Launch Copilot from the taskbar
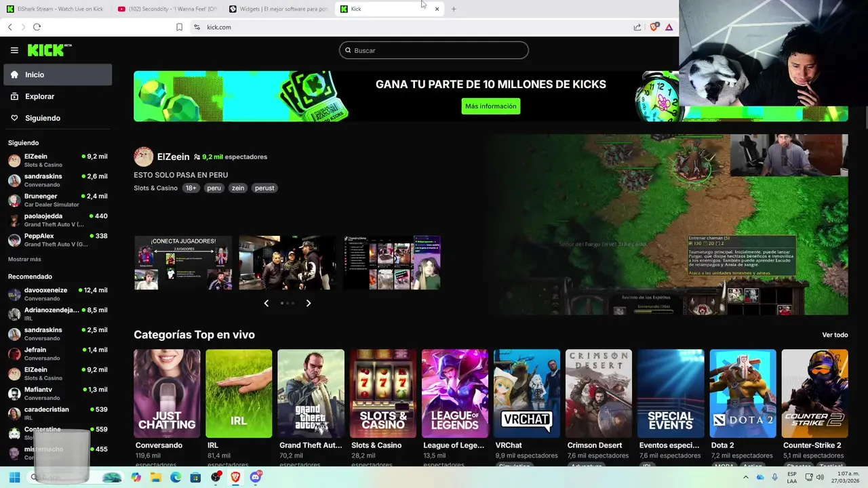868x488 pixels. tap(136, 477)
